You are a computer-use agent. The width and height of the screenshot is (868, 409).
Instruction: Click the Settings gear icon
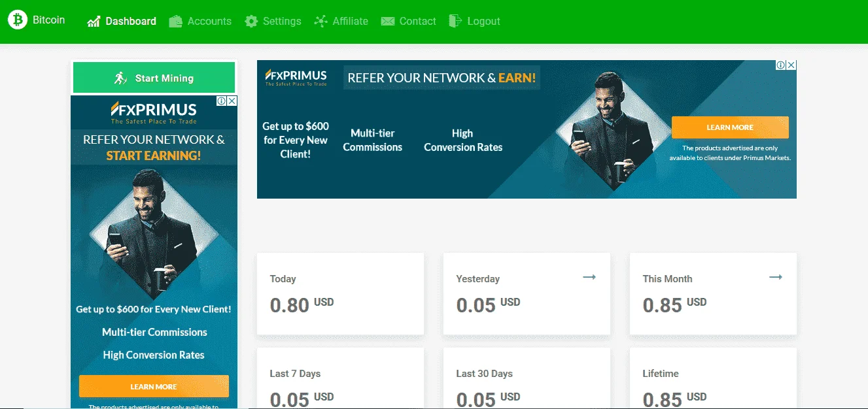(251, 22)
